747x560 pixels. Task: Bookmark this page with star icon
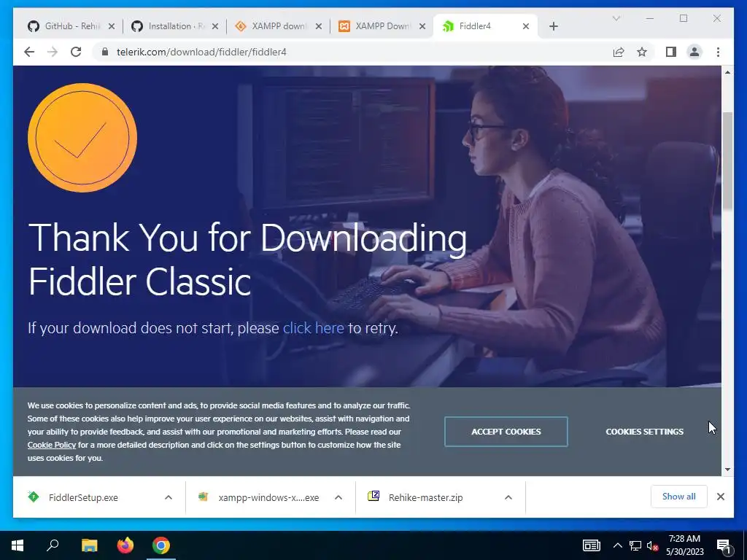coord(642,52)
